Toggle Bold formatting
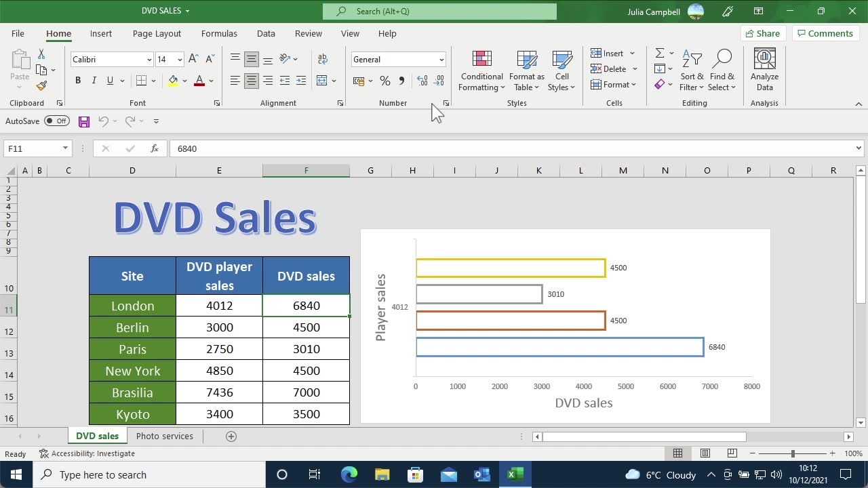This screenshot has height=488, width=868. pyautogui.click(x=78, y=81)
